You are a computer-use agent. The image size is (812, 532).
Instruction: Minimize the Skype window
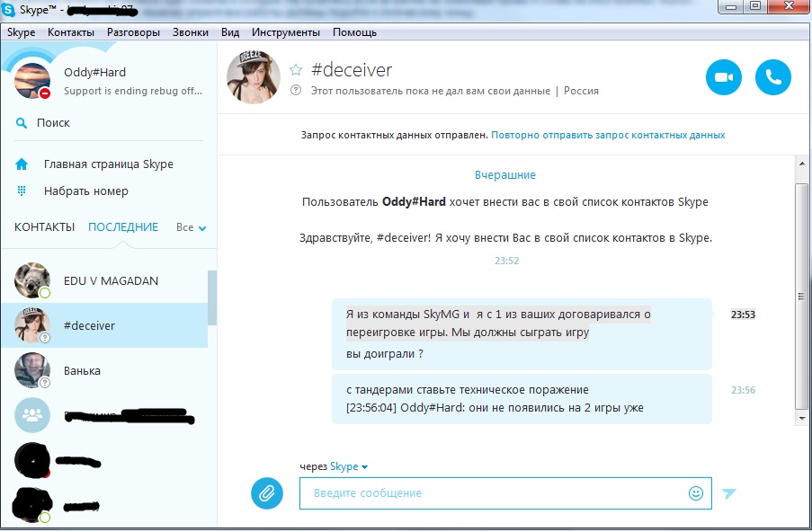pos(731,6)
